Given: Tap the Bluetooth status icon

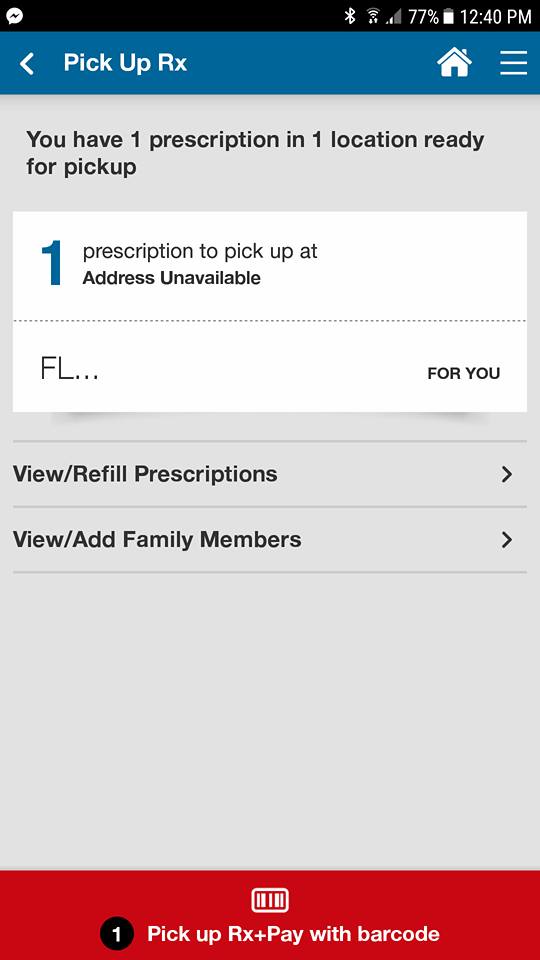Looking at the screenshot, I should [350, 16].
